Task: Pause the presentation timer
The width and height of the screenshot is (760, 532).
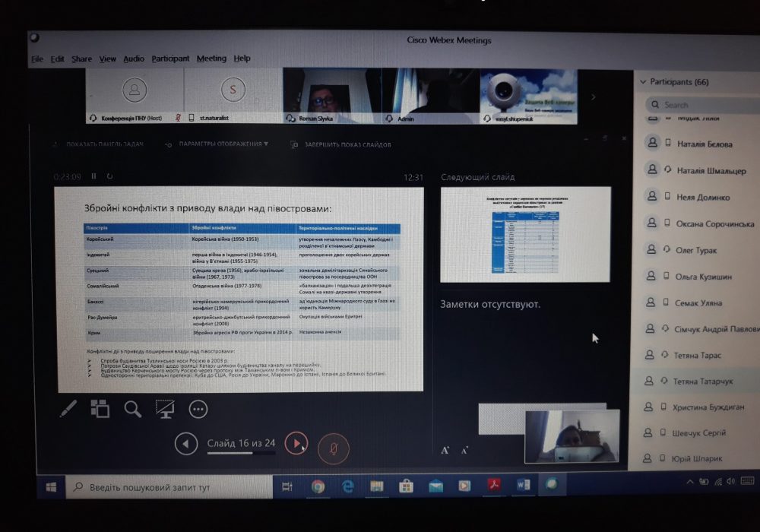Action: [x=94, y=176]
